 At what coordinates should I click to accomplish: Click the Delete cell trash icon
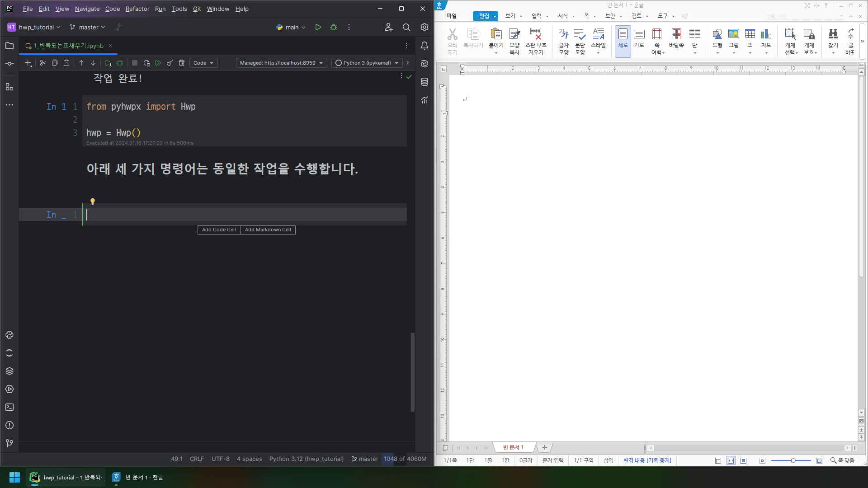[182, 63]
